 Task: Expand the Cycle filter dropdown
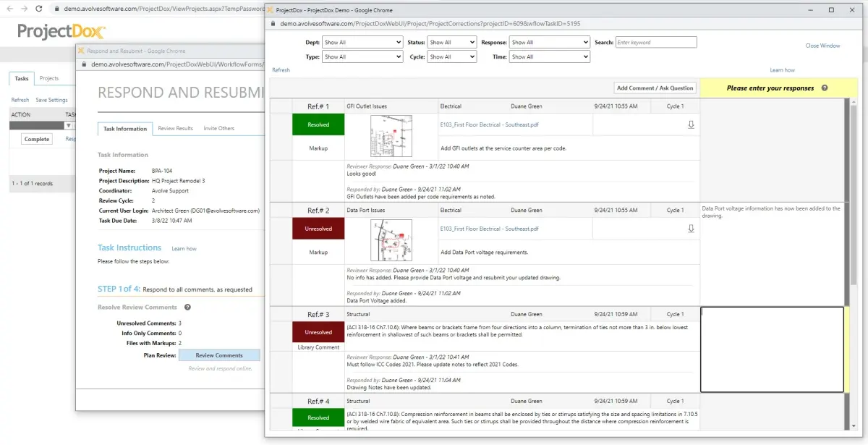click(451, 56)
